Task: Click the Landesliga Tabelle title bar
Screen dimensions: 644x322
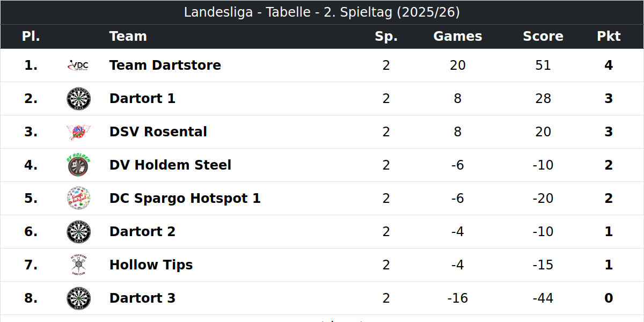Action: click(322, 12)
